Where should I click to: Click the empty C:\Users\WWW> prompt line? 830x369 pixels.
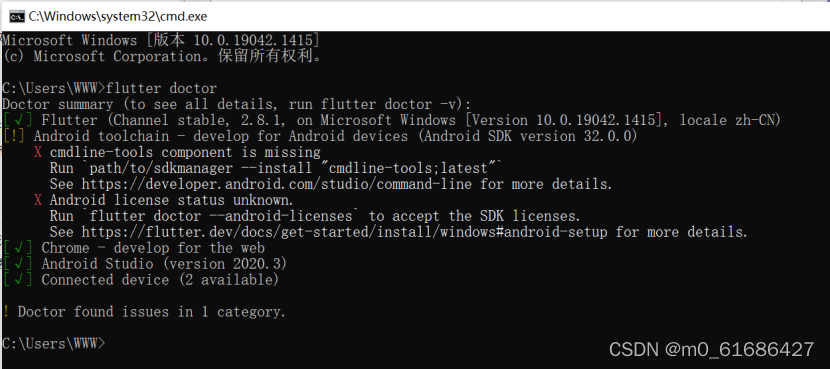pos(54,343)
